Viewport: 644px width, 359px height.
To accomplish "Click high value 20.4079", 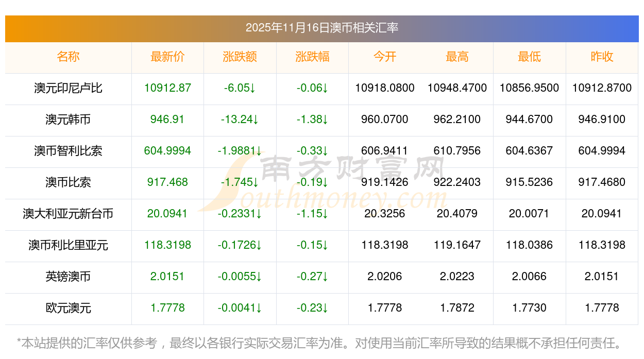I will click(x=457, y=214).
